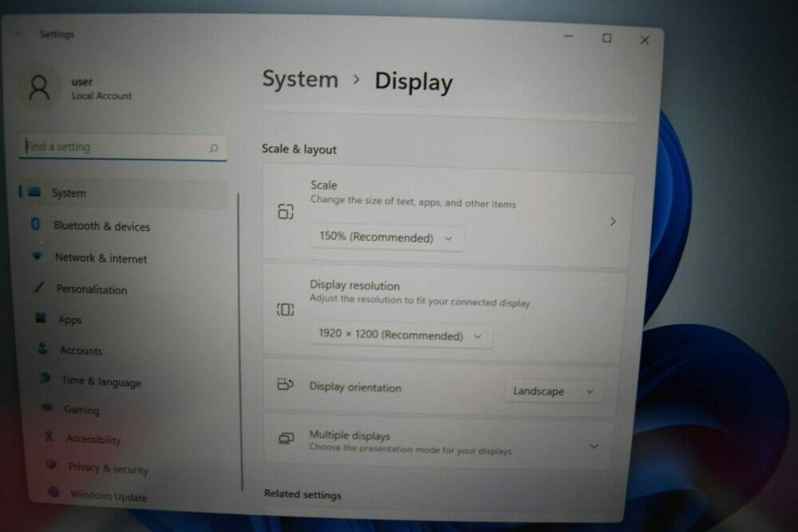
Task: Click the Privacy shield icon
Action: 51,464
